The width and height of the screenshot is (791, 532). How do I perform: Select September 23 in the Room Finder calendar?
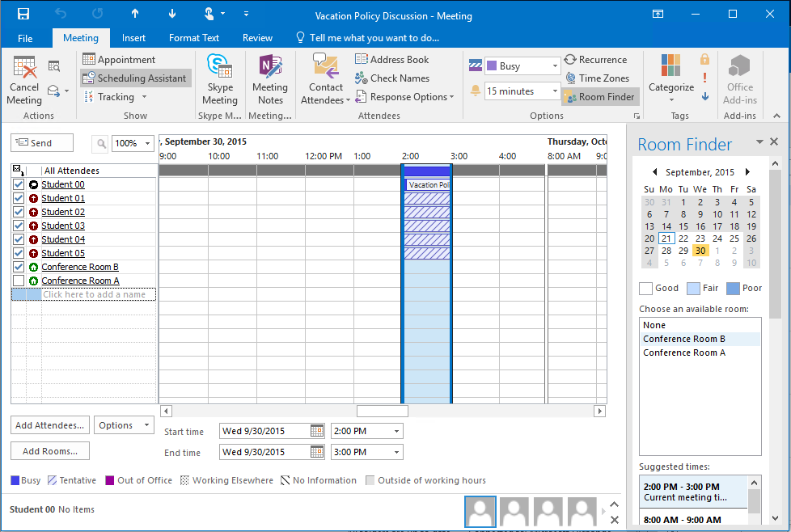[700, 239]
